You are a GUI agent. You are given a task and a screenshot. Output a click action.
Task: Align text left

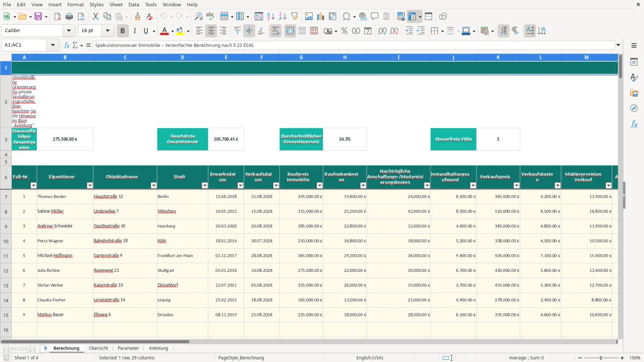pyautogui.click(x=199, y=31)
